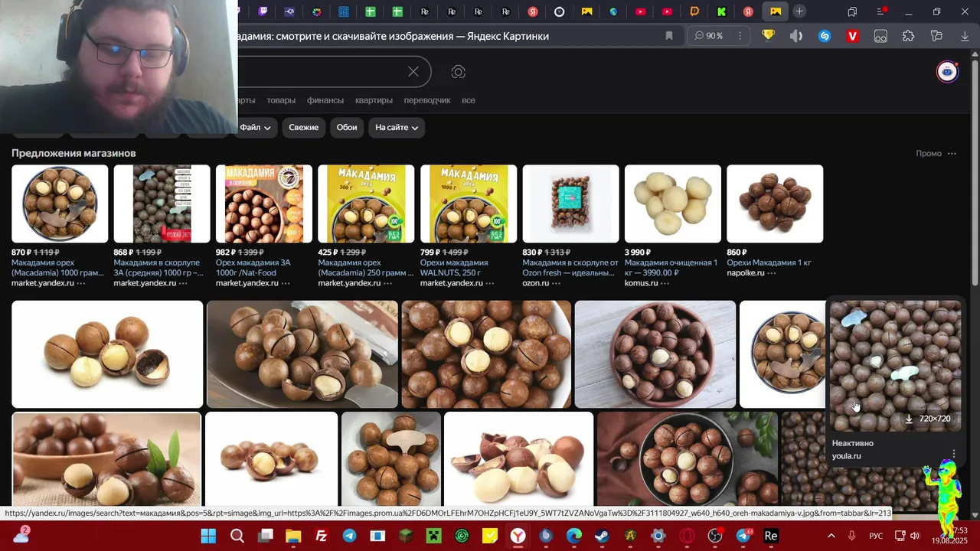Click the golden trophy icon in the toolbar
The image size is (980, 551).
click(769, 36)
